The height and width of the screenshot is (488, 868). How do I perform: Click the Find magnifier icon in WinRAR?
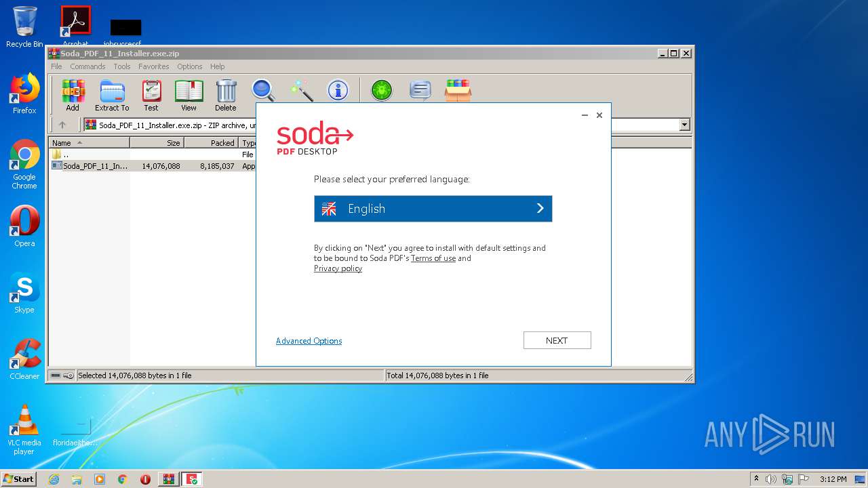(263, 90)
